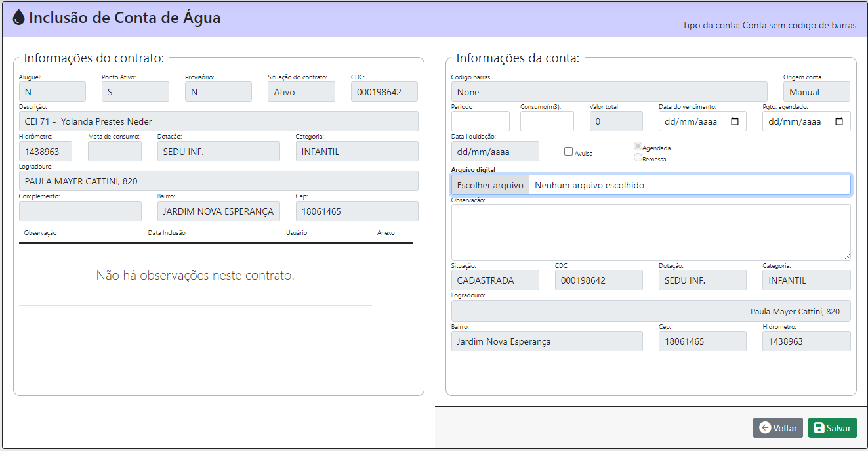Click the 'Inclusão de Conta de Água' title

tap(125, 18)
